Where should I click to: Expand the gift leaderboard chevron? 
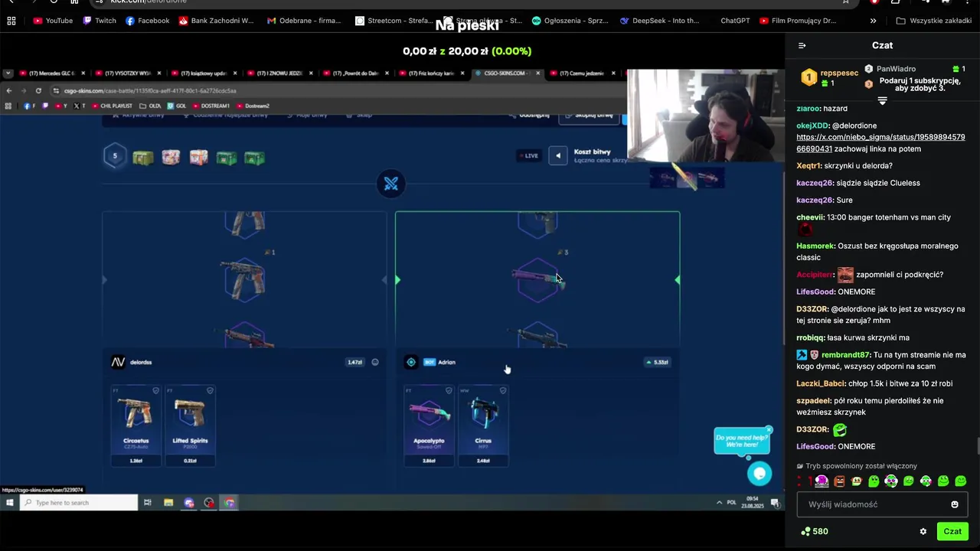pos(882,101)
